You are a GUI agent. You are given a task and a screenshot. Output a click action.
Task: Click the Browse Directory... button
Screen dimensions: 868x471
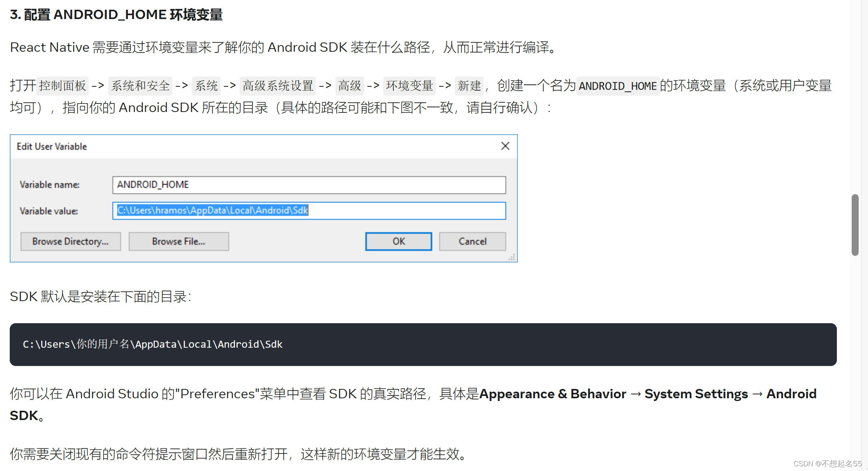(70, 242)
